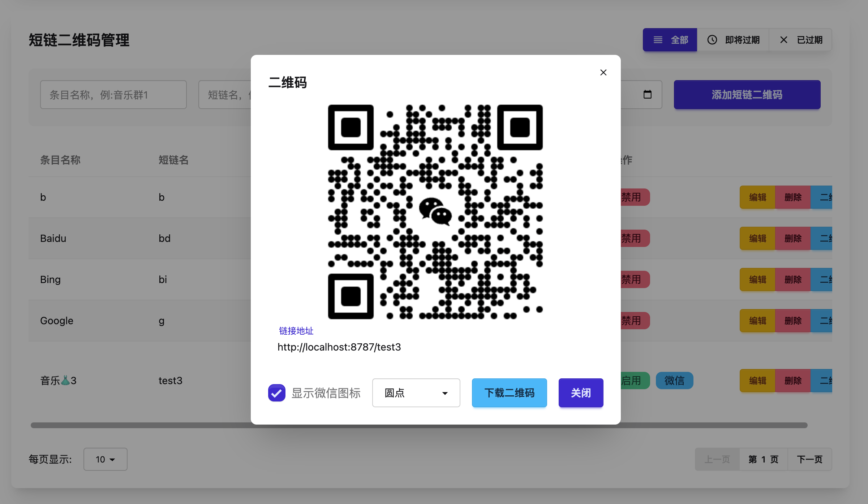The image size is (868, 504).
Task: Click the 链接地址 link label
Action: coord(296,331)
